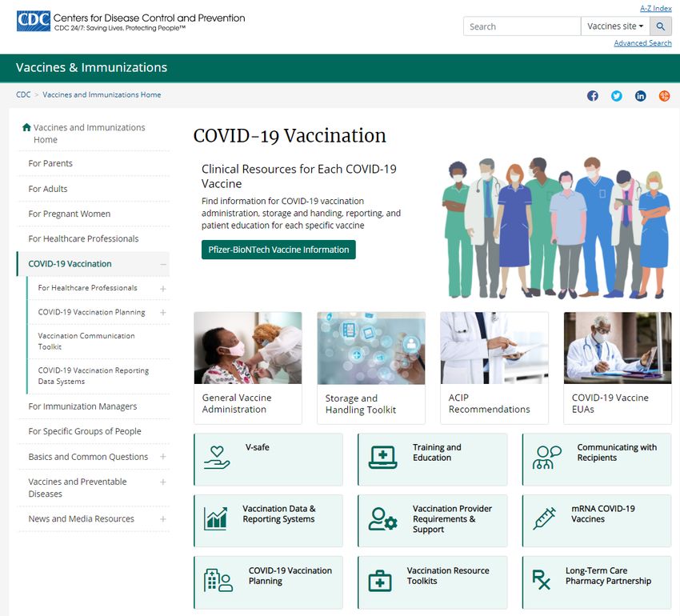680x616 pixels.
Task: Click the V-safe hand and heart icon
Action: [217, 458]
